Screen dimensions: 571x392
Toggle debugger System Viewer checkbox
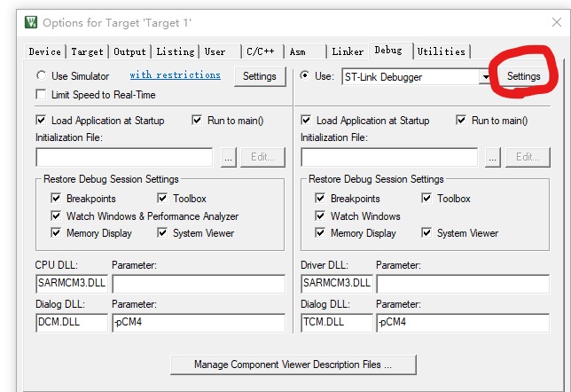point(426,232)
